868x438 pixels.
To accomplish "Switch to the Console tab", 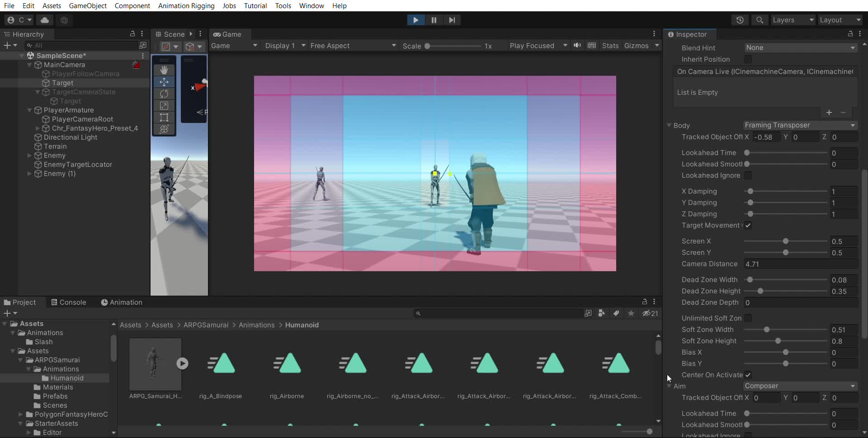I will pyautogui.click(x=68, y=302).
